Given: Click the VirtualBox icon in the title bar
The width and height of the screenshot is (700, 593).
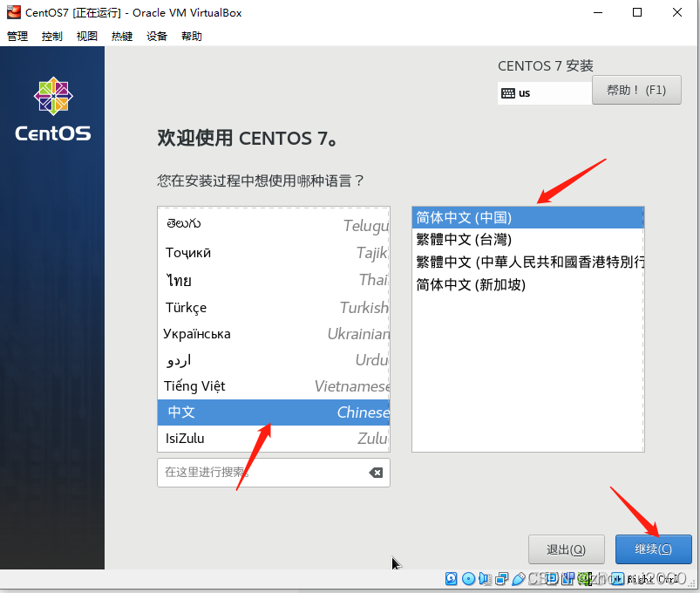Looking at the screenshot, I should click(14, 12).
